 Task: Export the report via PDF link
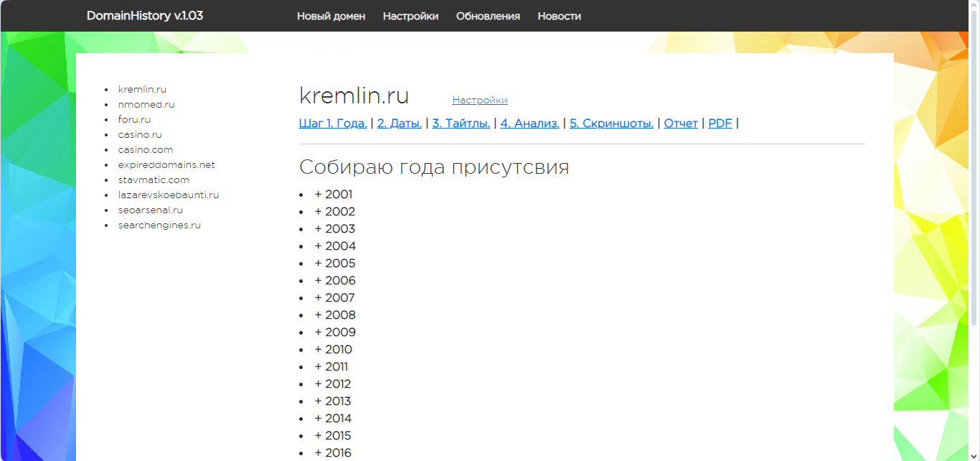(720, 124)
